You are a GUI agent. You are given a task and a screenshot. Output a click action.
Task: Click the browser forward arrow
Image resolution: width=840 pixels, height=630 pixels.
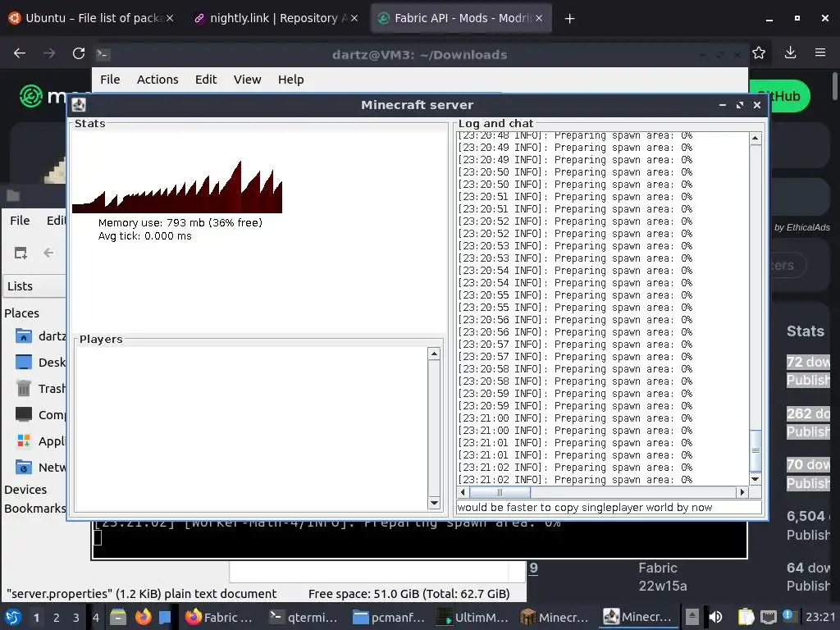pyautogui.click(x=48, y=53)
